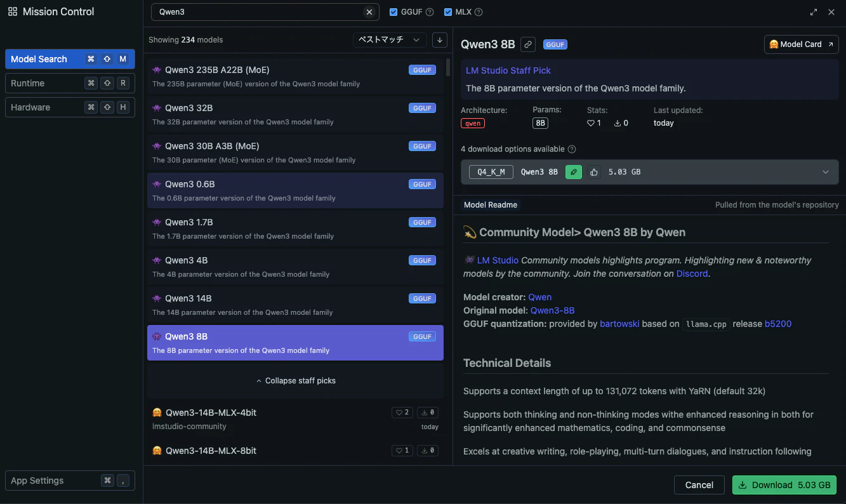Open the Discord link in the readme
Viewport: 846px width, 504px height.
pyautogui.click(x=692, y=274)
